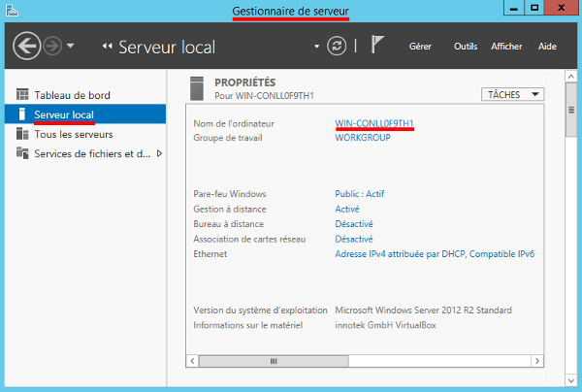
Task: Click the WORKGROUP link
Action: [362, 138]
